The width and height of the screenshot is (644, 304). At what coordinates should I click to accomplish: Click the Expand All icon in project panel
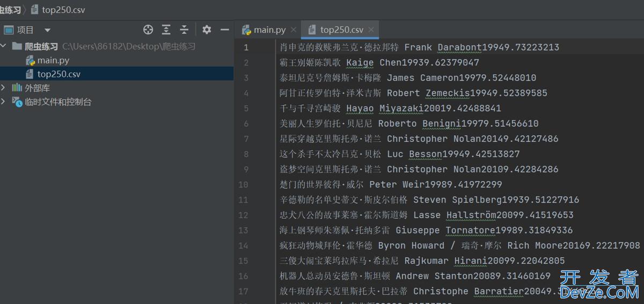point(166,30)
